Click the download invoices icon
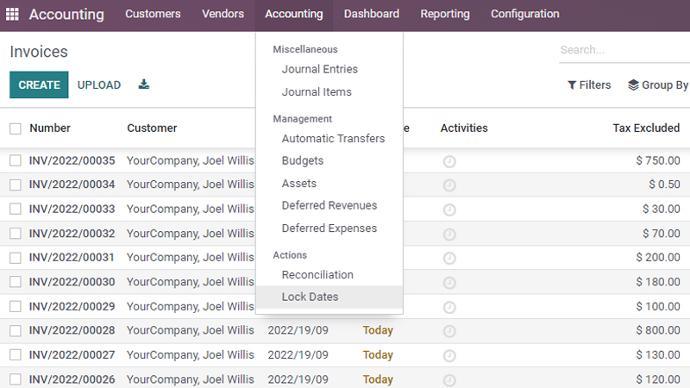This screenshot has width=690, height=388. (144, 84)
